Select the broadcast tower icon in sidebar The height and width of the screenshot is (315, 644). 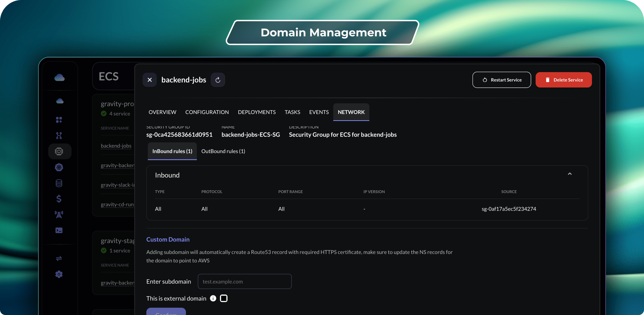[x=59, y=214]
